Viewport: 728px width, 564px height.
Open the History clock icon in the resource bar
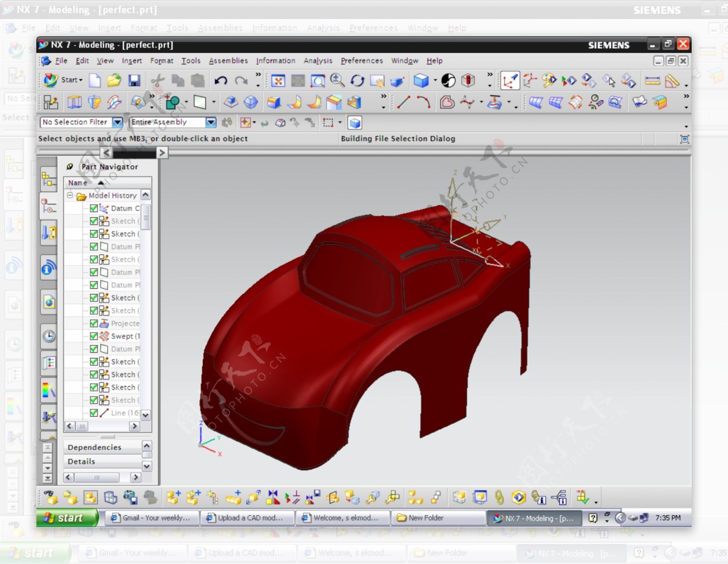(49, 336)
